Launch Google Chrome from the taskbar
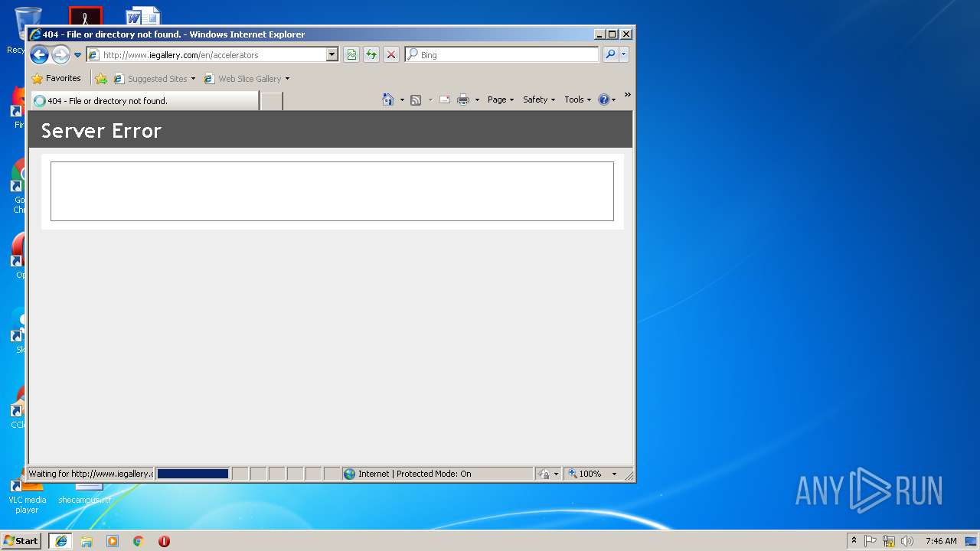 [x=138, y=541]
